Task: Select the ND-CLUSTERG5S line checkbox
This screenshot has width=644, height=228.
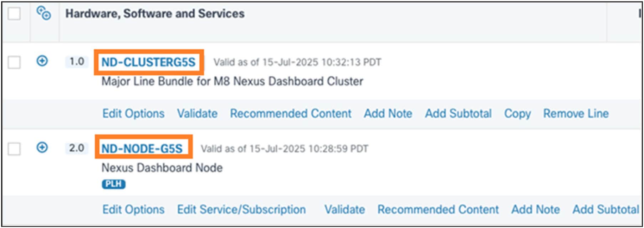Action: (x=14, y=62)
